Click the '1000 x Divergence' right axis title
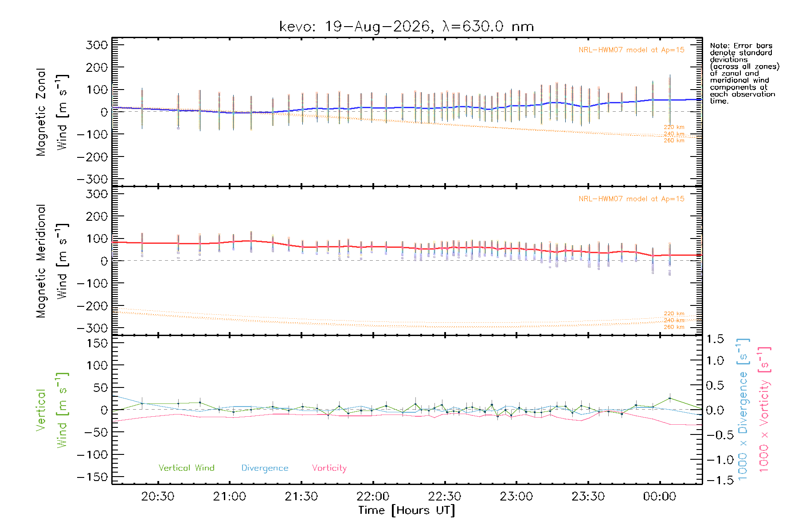The height and width of the screenshot is (532, 798). click(x=743, y=409)
